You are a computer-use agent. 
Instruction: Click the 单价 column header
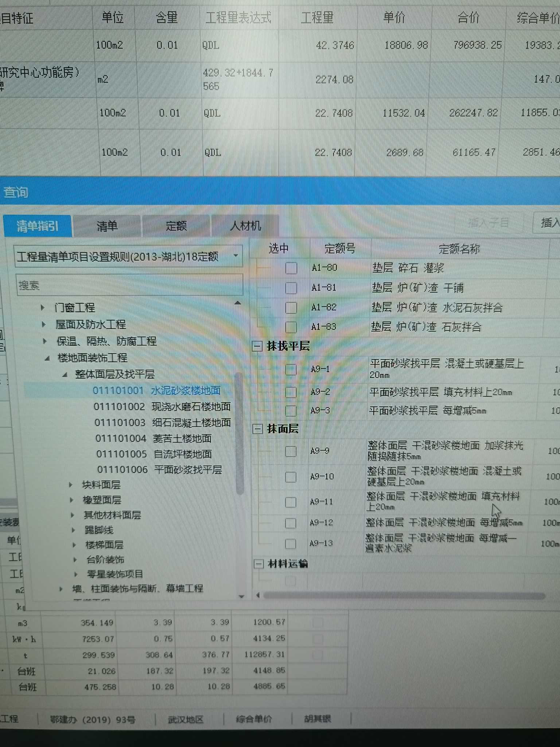[x=394, y=17]
